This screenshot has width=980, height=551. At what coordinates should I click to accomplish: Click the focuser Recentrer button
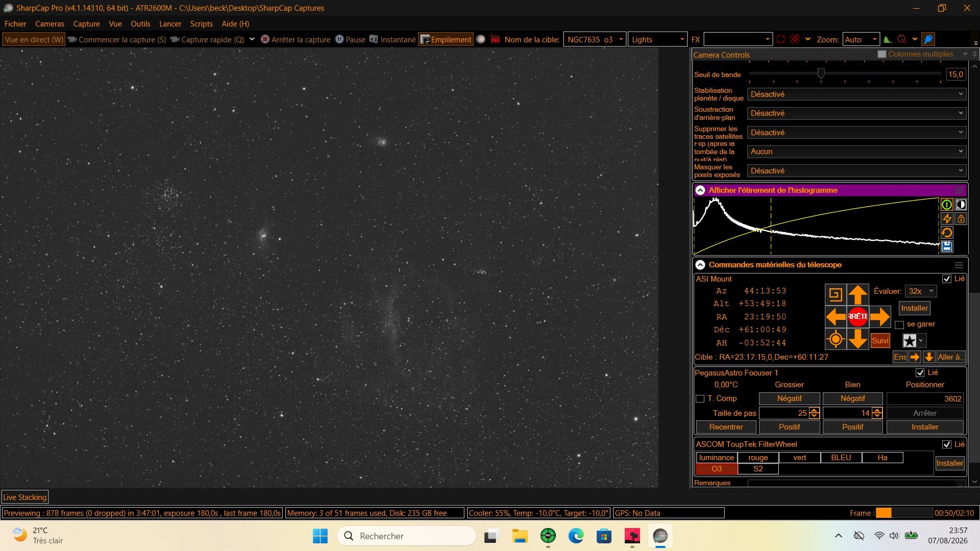726,427
